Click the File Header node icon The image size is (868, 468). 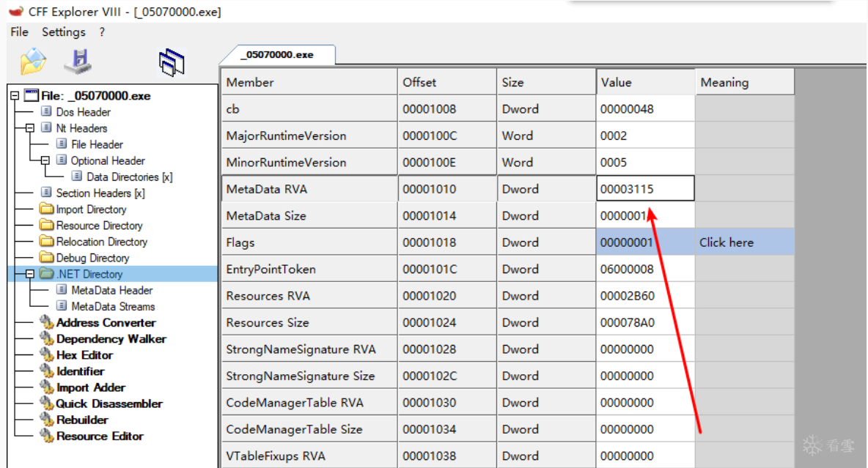click(x=62, y=144)
